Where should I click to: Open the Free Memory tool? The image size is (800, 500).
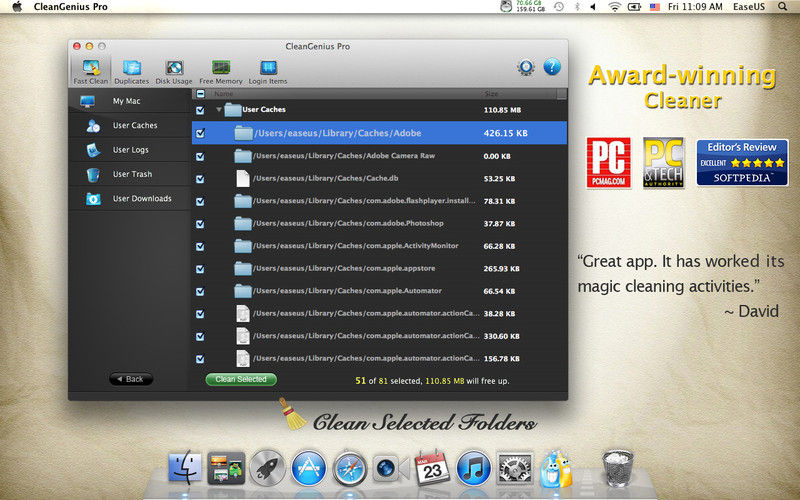point(221,71)
